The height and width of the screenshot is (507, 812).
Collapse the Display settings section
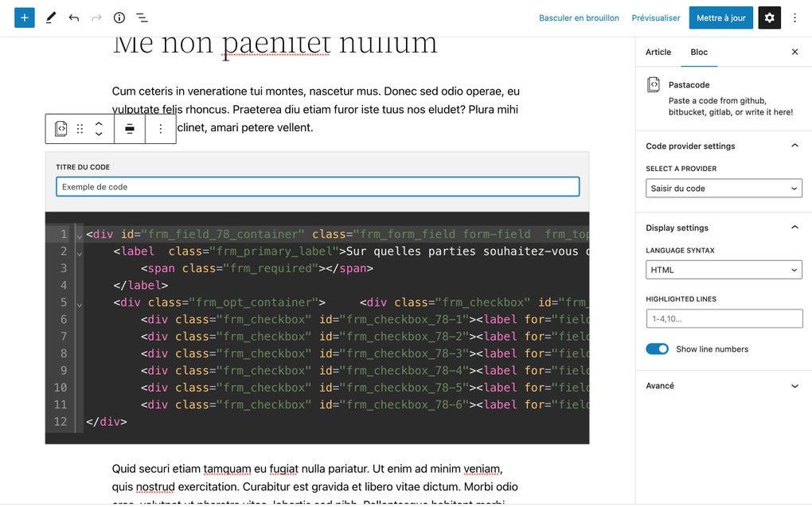(793, 228)
